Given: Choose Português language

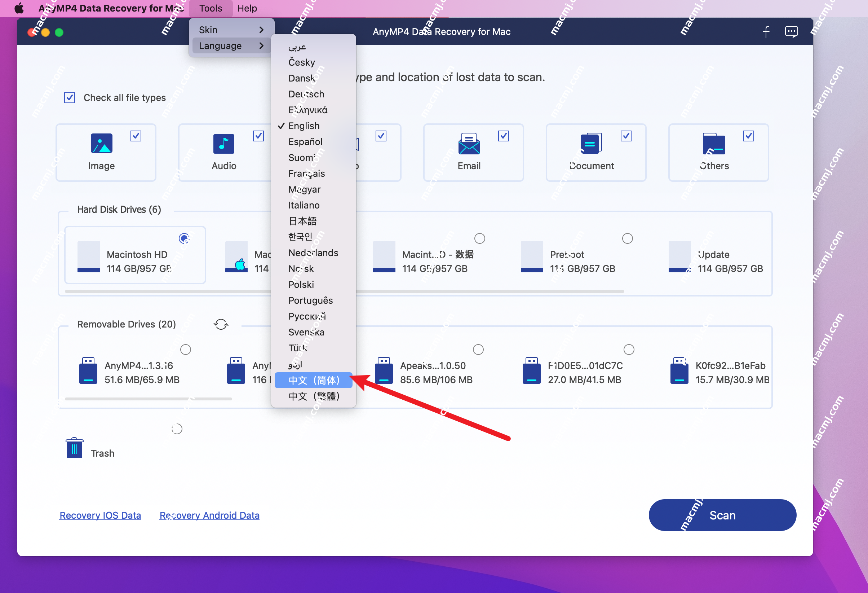Looking at the screenshot, I should [313, 300].
